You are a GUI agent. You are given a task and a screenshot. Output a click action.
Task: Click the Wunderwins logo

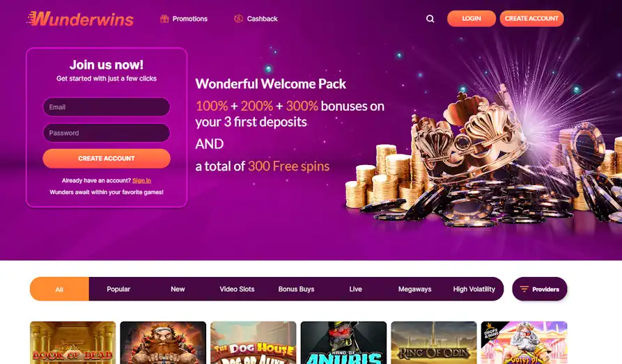pyautogui.click(x=81, y=19)
